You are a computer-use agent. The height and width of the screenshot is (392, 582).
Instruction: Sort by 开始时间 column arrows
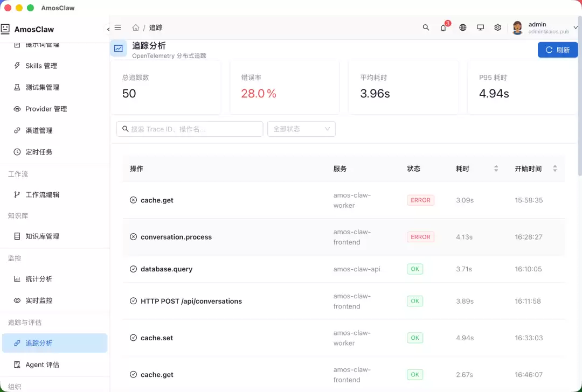click(555, 169)
